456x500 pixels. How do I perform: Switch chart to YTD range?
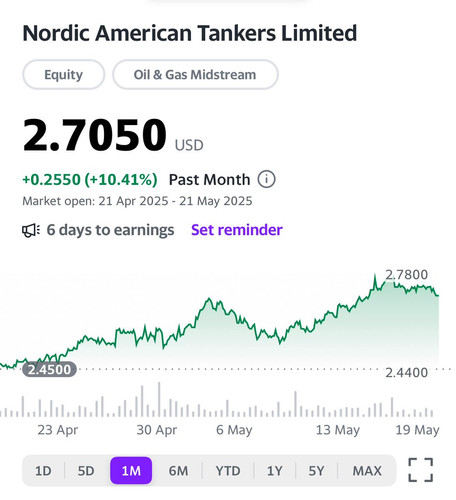click(x=228, y=471)
